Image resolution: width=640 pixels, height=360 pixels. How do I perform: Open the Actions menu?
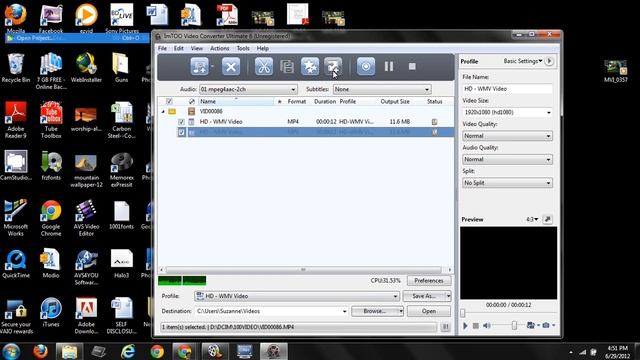220,48
